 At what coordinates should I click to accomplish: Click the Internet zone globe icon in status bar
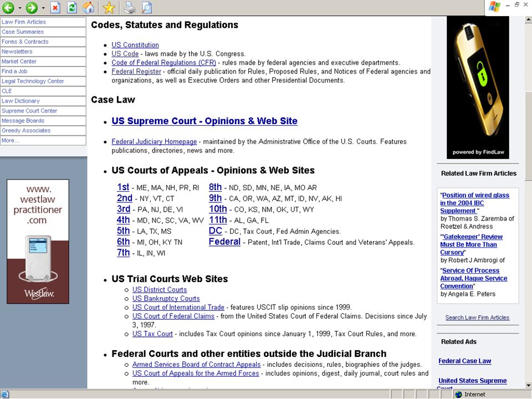click(x=459, y=394)
